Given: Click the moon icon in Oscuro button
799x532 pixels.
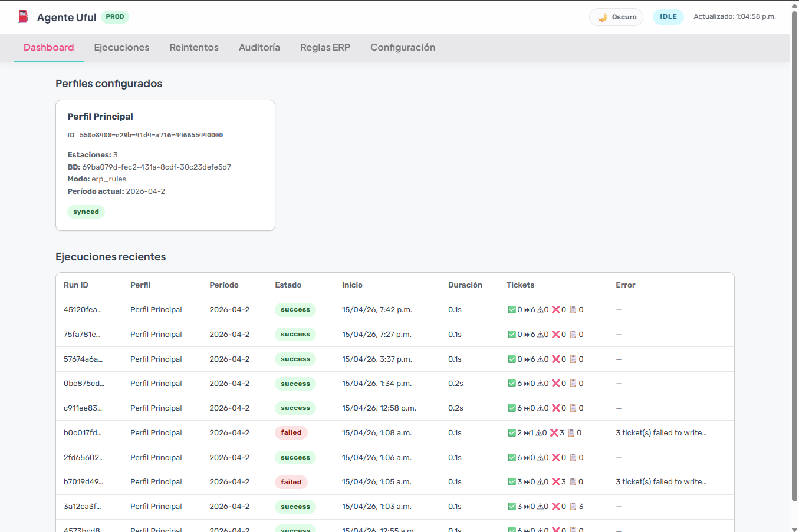Looking at the screenshot, I should (602, 17).
